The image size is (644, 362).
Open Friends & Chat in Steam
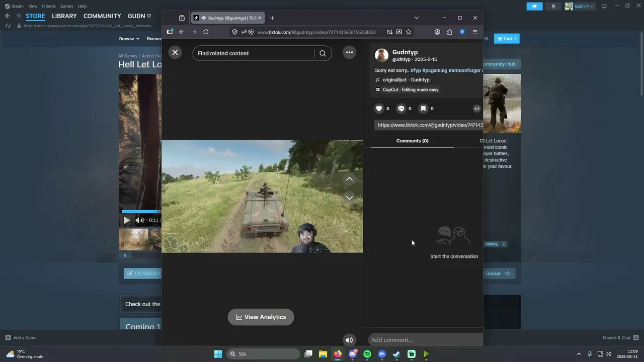621,338
